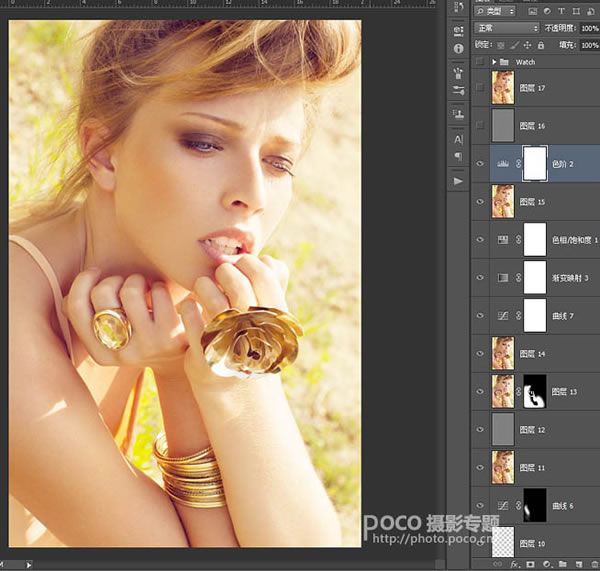Screen dimensions: 600x571
Task: Hide 图层 11 with eye icon
Action: [480, 467]
